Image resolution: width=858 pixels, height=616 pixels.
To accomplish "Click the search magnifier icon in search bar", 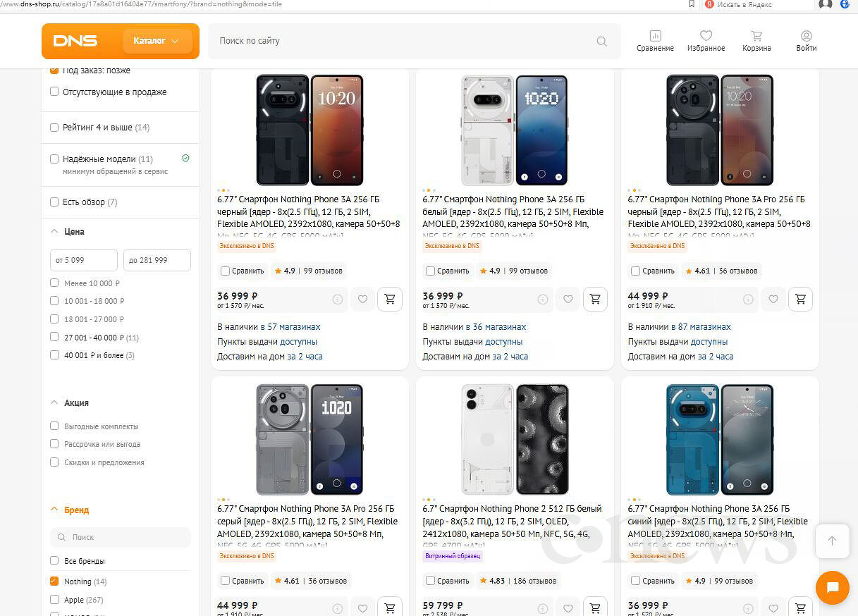I will tap(601, 42).
